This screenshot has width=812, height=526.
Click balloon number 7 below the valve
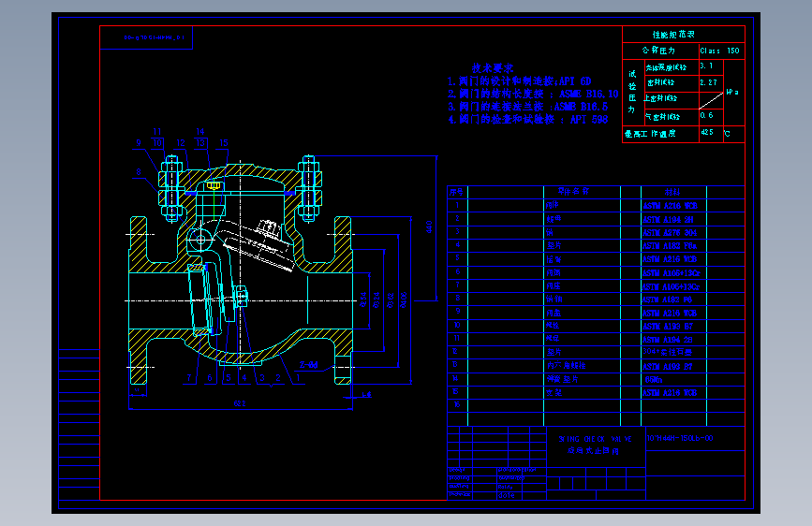coord(189,378)
